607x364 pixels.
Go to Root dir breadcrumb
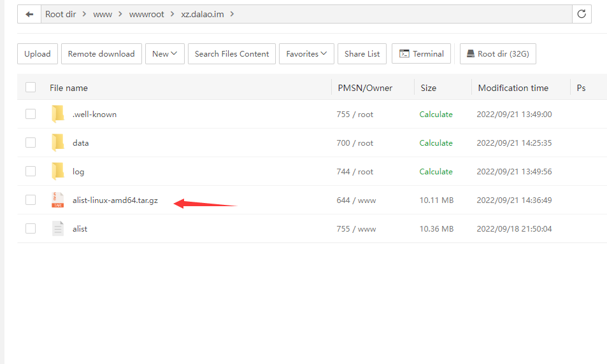(x=61, y=14)
